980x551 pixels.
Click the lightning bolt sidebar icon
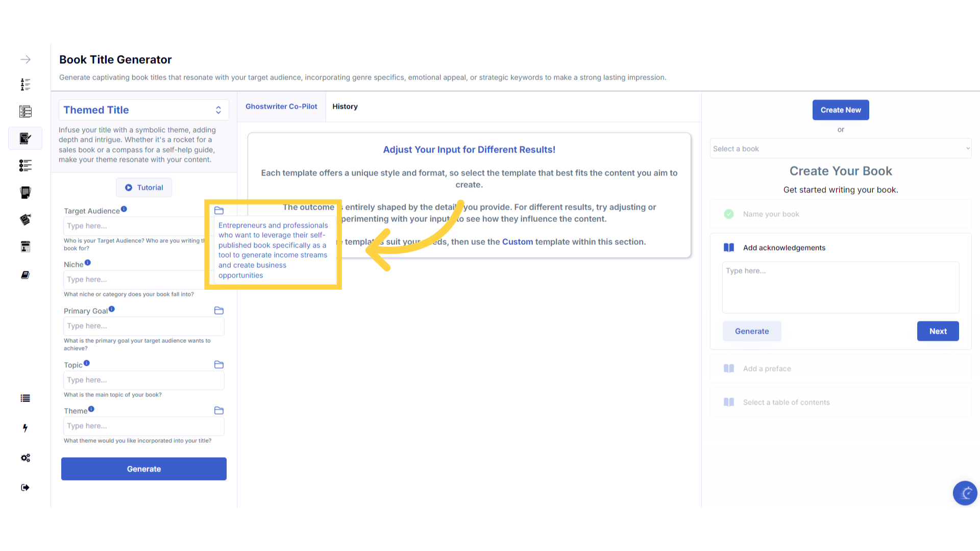(x=25, y=428)
